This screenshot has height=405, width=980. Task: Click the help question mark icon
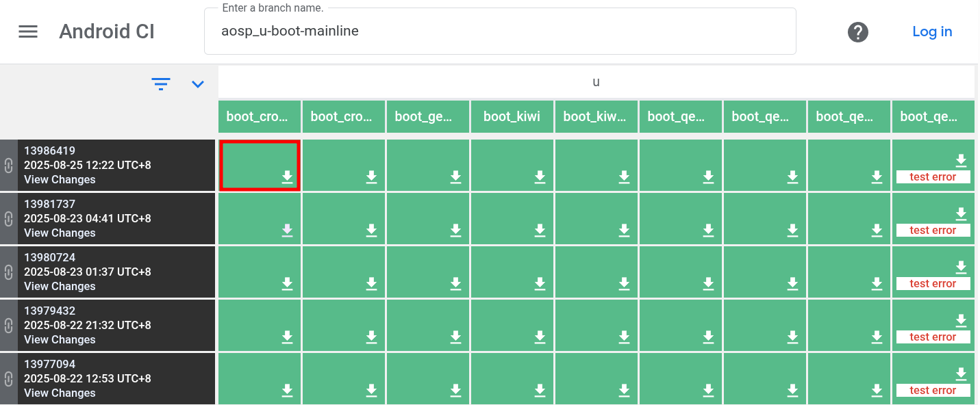click(x=857, y=31)
